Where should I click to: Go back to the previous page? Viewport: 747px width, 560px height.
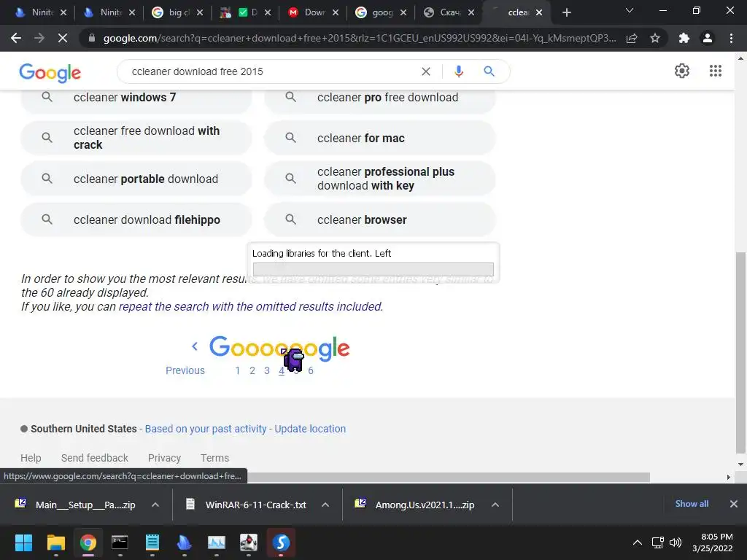tap(16, 38)
